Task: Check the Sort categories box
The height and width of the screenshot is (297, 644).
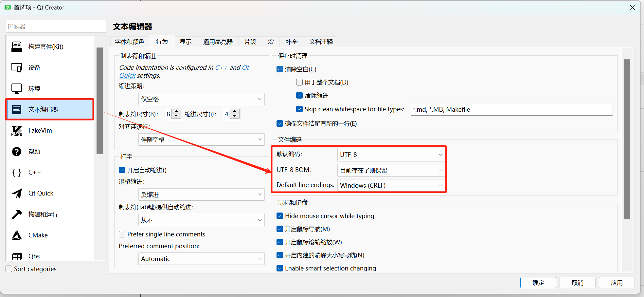Action: click(x=9, y=269)
